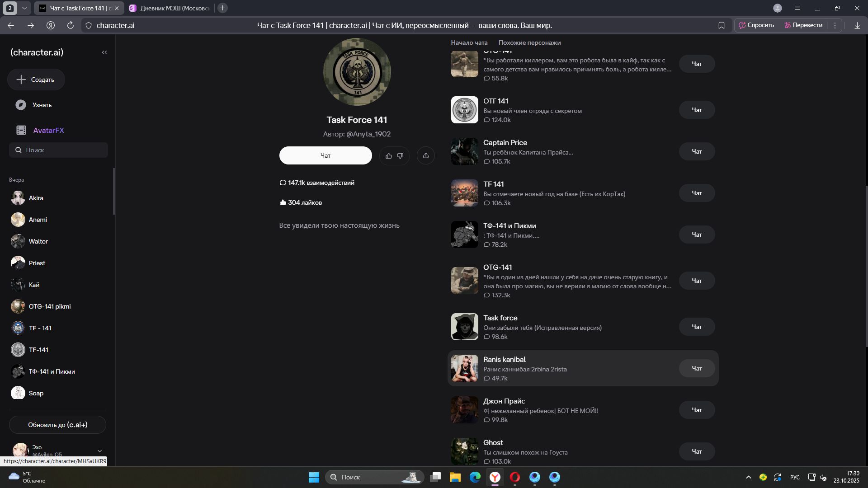Click the like thumbs-up icon
868x488 pixels.
pyautogui.click(x=389, y=155)
